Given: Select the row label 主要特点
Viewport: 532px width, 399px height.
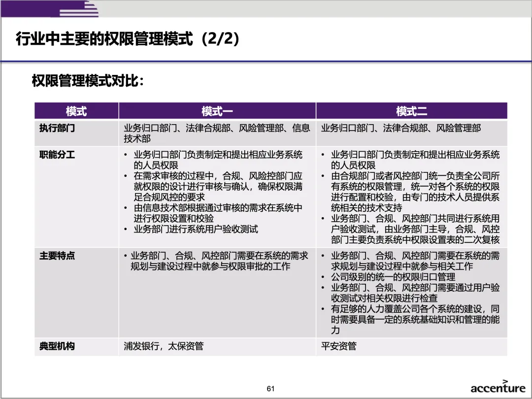Looking at the screenshot, I should click(x=57, y=256).
